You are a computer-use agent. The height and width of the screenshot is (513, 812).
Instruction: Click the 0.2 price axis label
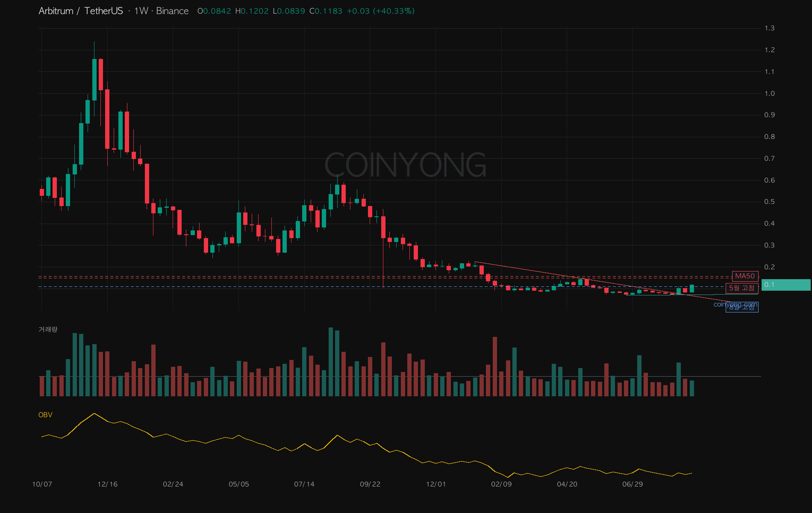769,267
